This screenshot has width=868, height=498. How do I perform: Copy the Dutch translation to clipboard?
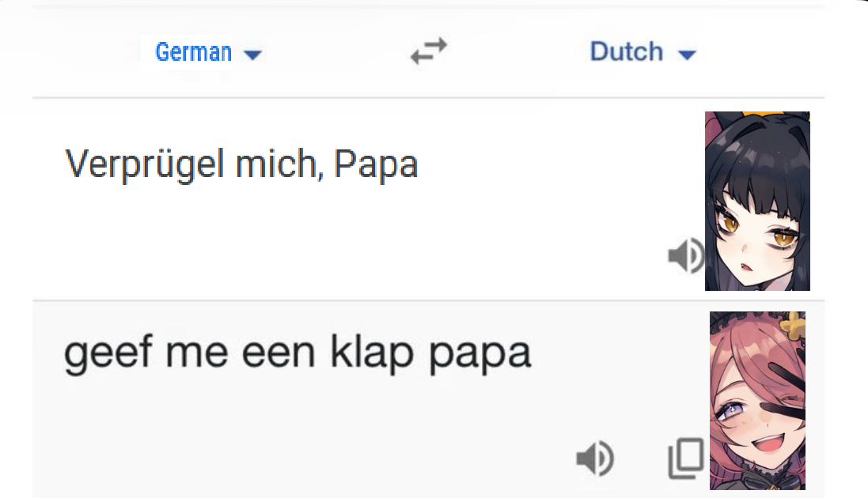tap(685, 458)
